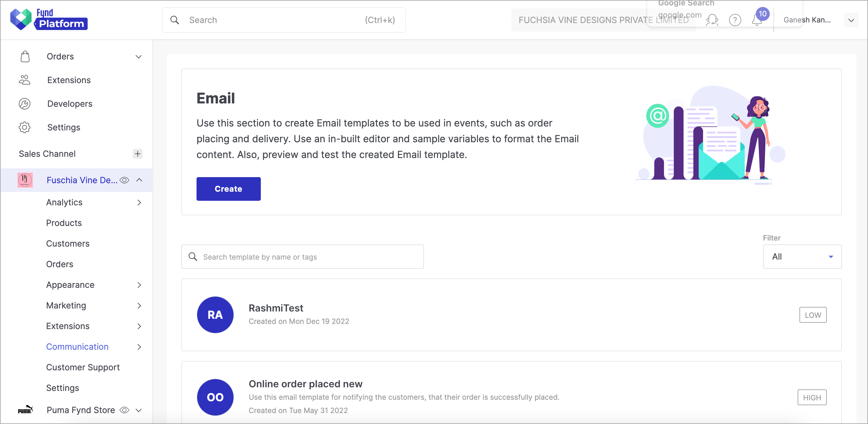Open the RashmiTest email template
The height and width of the screenshot is (424, 868).
(x=512, y=315)
